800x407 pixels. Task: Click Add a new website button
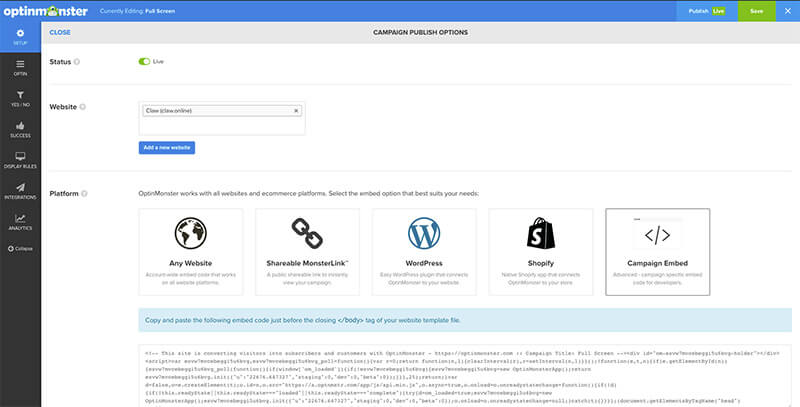(x=167, y=147)
